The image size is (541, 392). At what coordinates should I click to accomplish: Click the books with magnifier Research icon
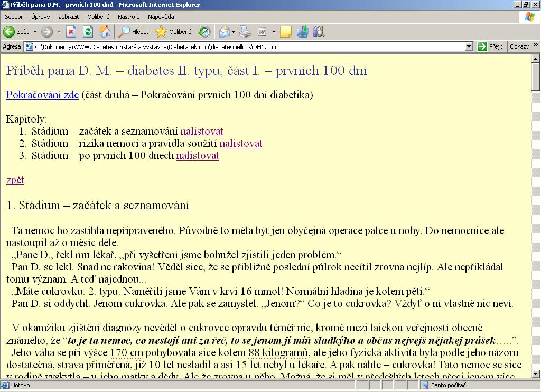pyautogui.click(x=319, y=32)
